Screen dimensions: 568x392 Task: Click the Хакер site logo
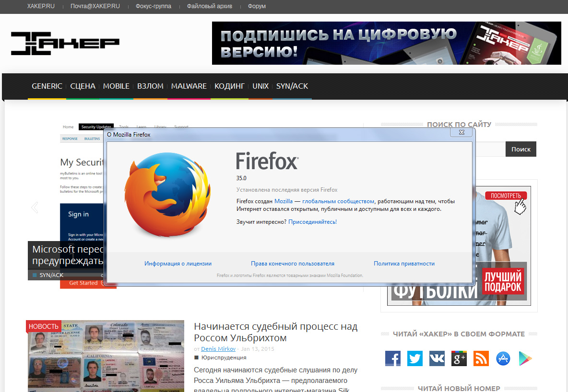[65, 44]
